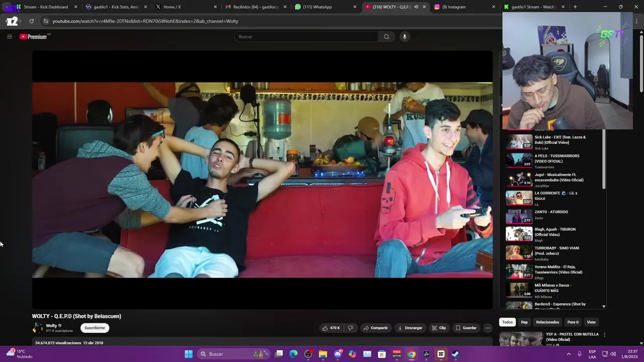Viewport: 644px width, 362px height.
Task: Select the Todos filter chip
Action: point(507,322)
